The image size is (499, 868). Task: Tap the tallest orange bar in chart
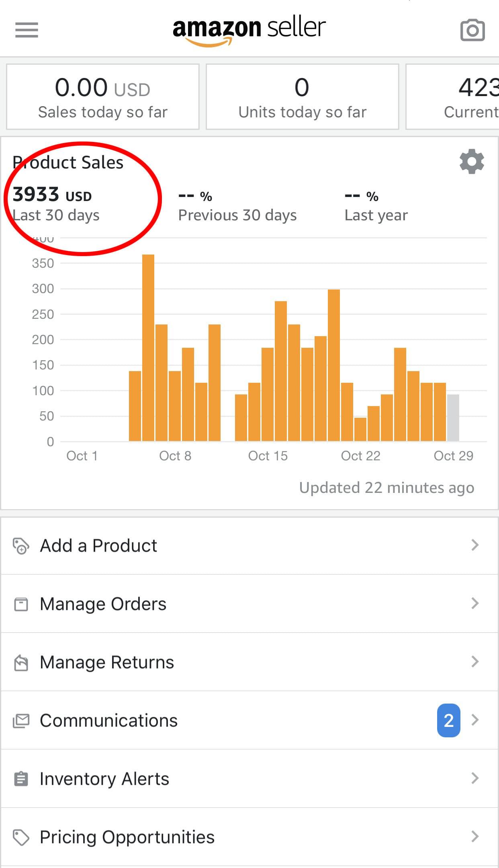click(x=148, y=348)
